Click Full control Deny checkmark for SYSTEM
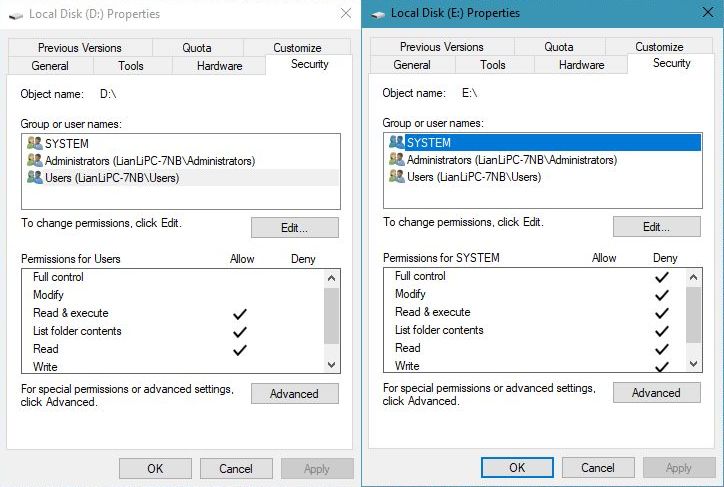This screenshot has width=724, height=487. (x=661, y=277)
